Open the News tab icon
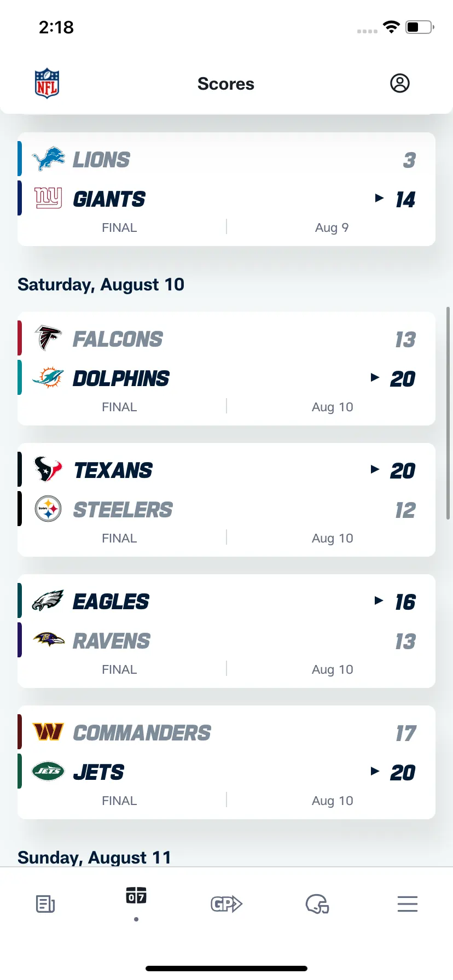Screen dimensions: 453x980 point(45,904)
